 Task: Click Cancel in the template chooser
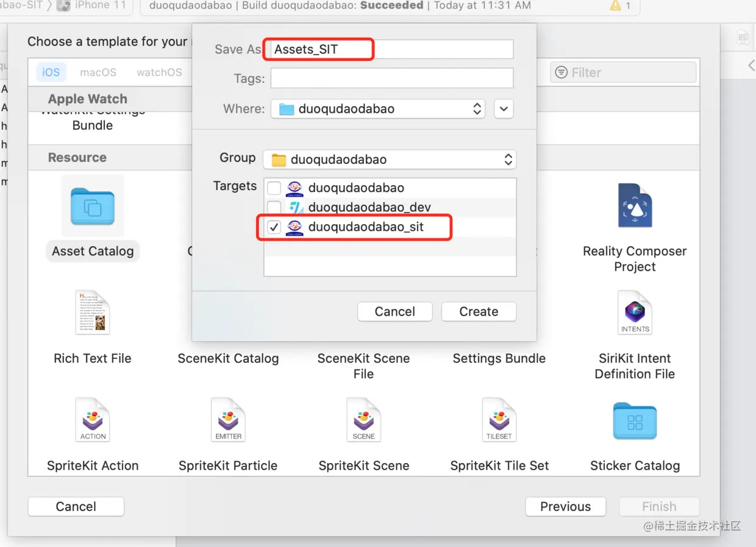pyautogui.click(x=76, y=506)
